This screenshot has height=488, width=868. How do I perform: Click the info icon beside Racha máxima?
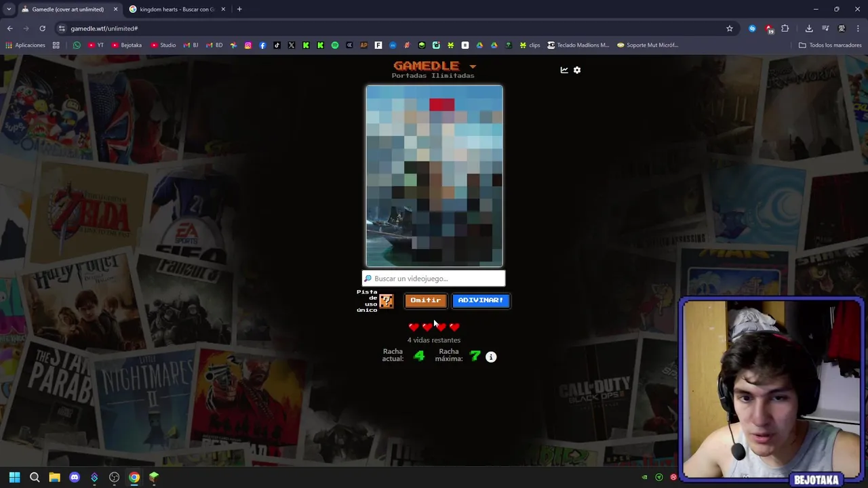point(491,357)
